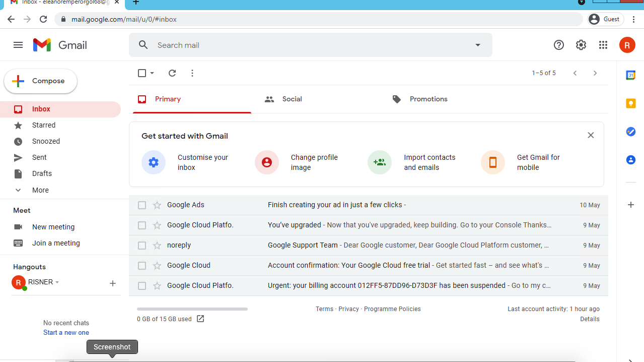Viewport: 644px width, 362px height.
Task: Open Google Calendar in side panel
Action: [630, 75]
